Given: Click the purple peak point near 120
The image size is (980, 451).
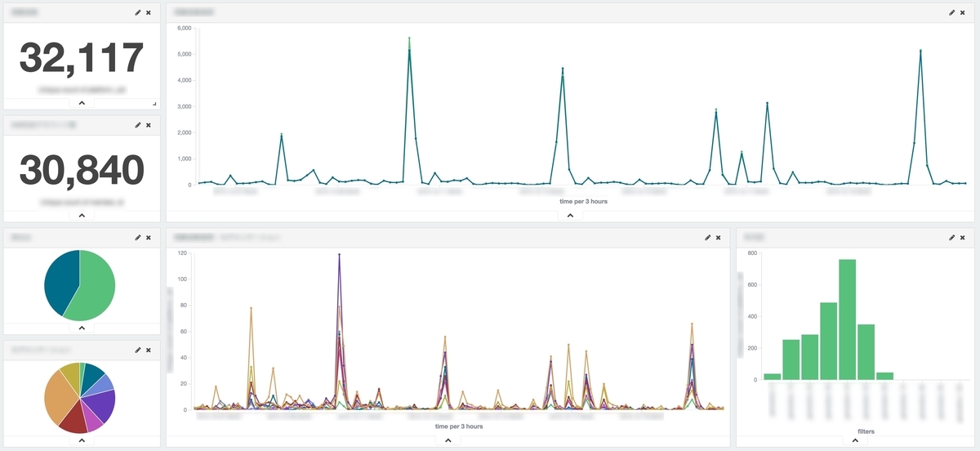Looking at the screenshot, I should coord(339,255).
